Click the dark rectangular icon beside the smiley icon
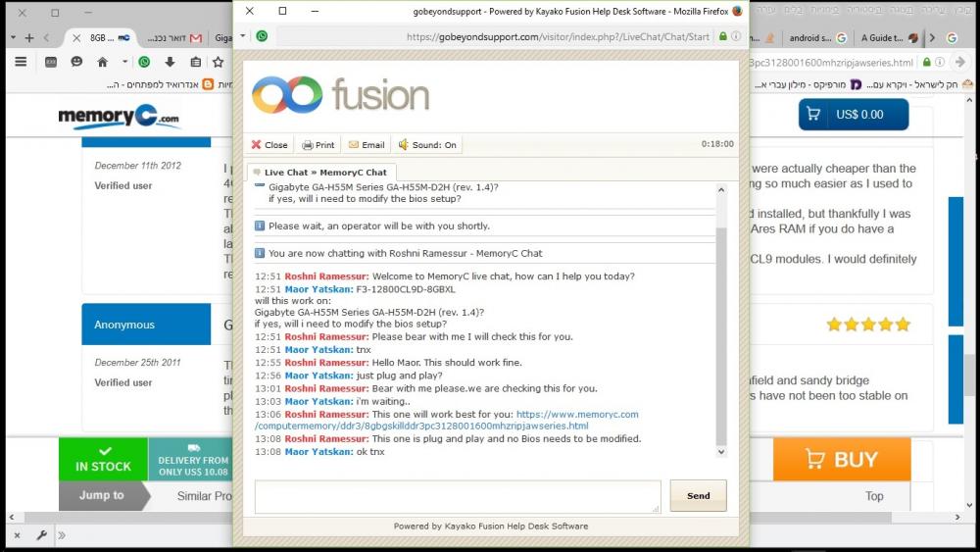Image resolution: width=980 pixels, height=552 pixels. tap(51, 62)
